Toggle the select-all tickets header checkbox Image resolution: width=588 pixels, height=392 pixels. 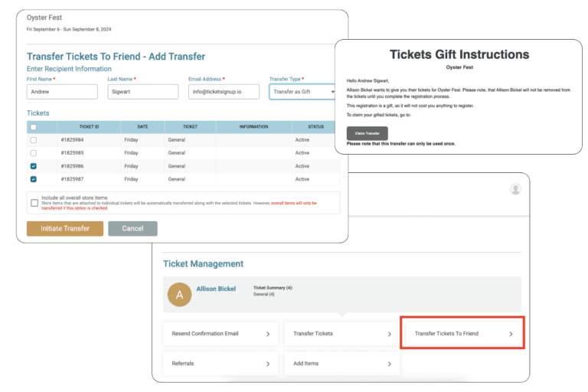pyautogui.click(x=33, y=127)
